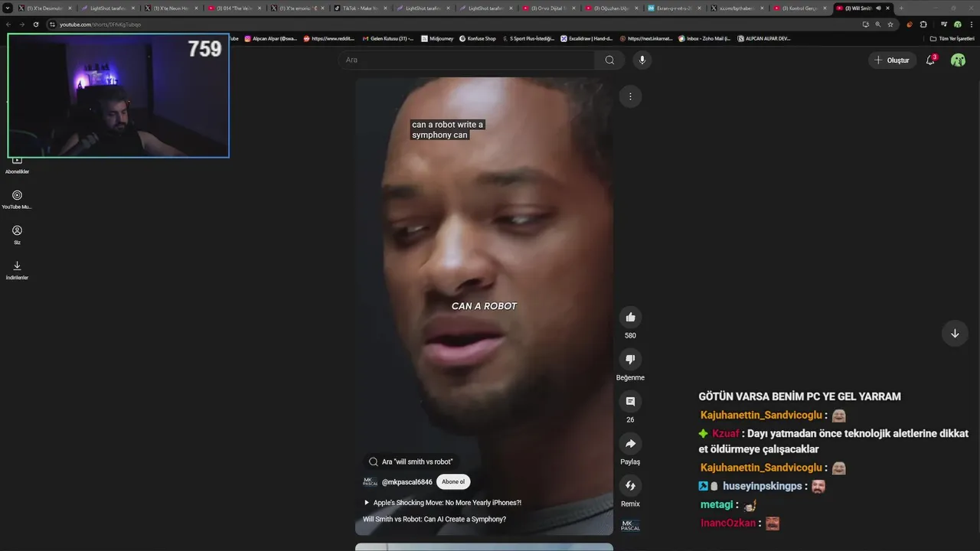Open comments showing 26
980x551 pixels.
point(630,401)
